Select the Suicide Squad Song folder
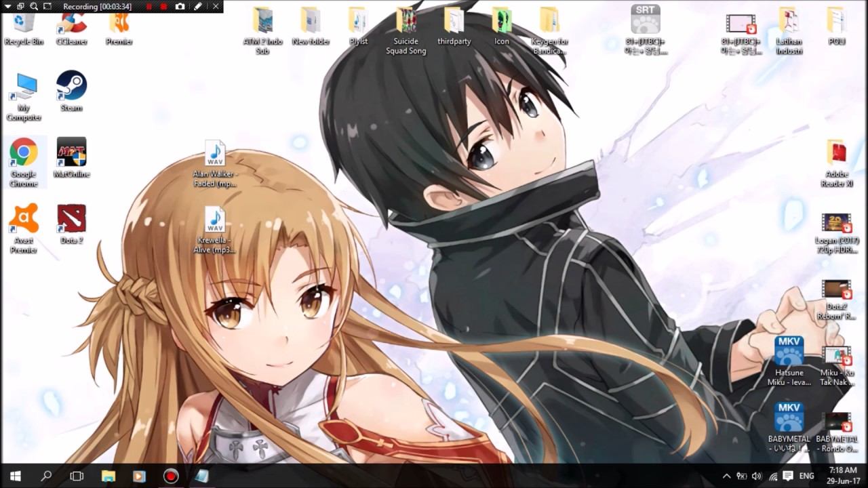Viewport: 868px width, 488px height. [406, 31]
